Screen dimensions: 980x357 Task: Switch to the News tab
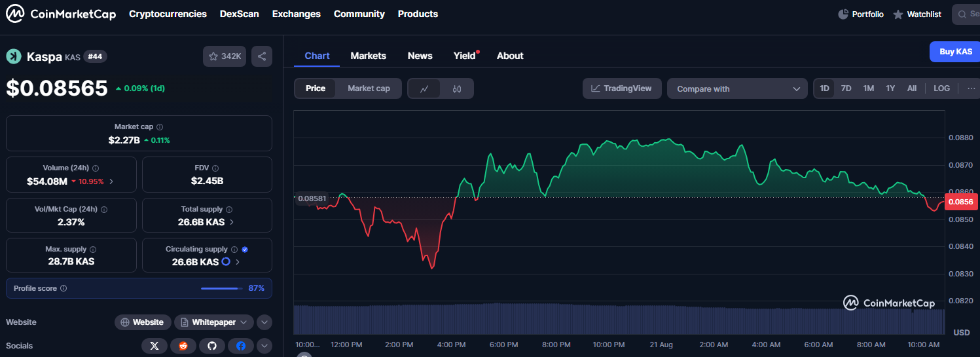tap(420, 56)
